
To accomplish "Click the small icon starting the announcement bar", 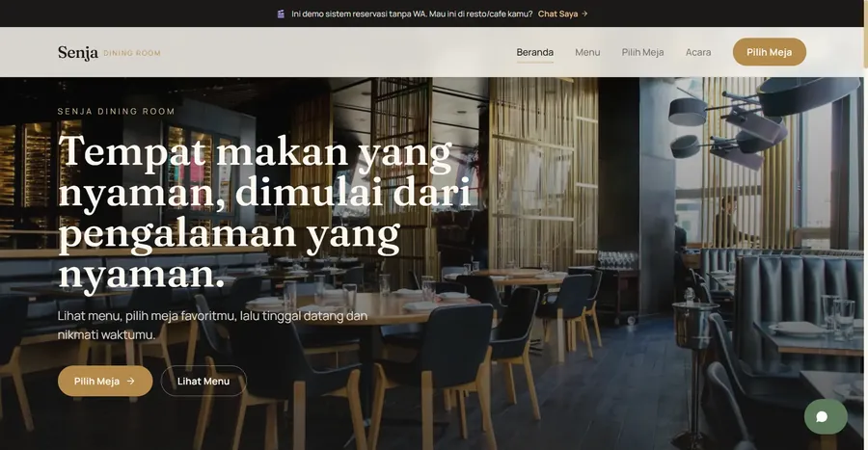I will pyautogui.click(x=281, y=13).
